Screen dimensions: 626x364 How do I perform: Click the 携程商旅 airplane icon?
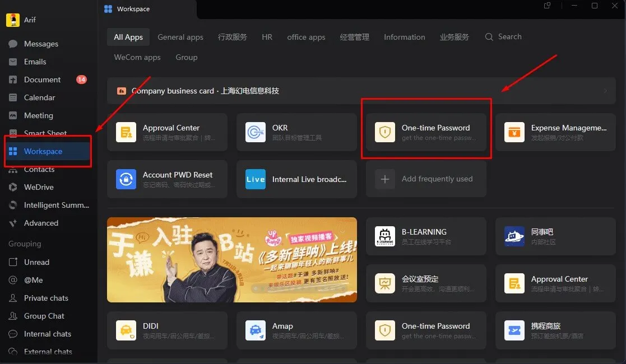[514, 330]
